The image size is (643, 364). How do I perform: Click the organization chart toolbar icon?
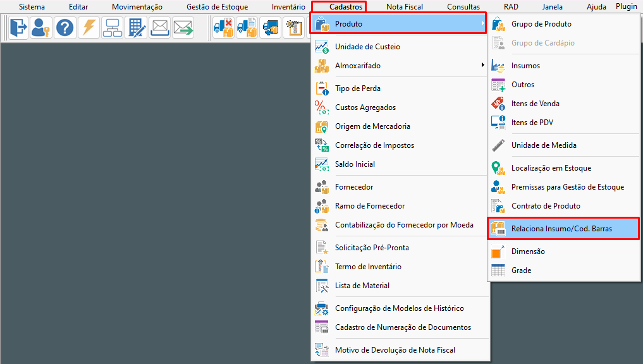coord(113,28)
